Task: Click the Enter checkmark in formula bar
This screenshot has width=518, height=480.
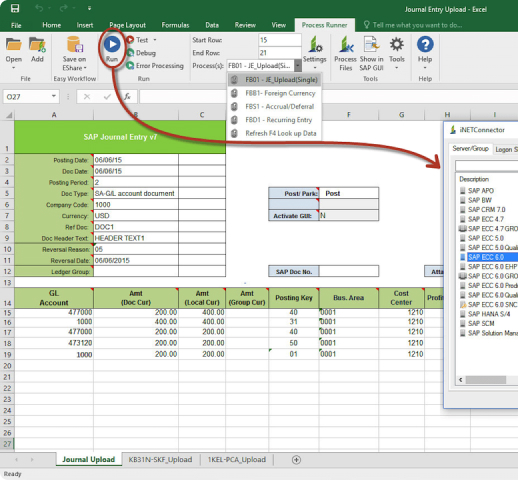Action: (107, 97)
